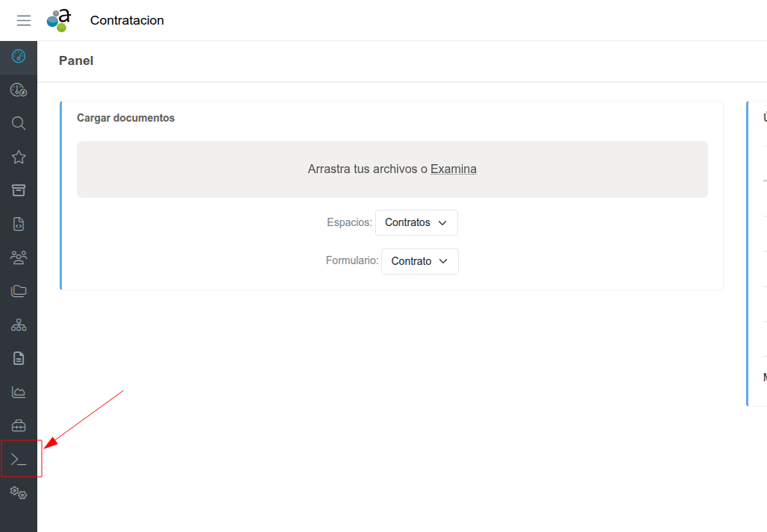Open the search magnifier icon in sidebar
Image resolution: width=767 pixels, height=532 pixels.
pos(19,123)
